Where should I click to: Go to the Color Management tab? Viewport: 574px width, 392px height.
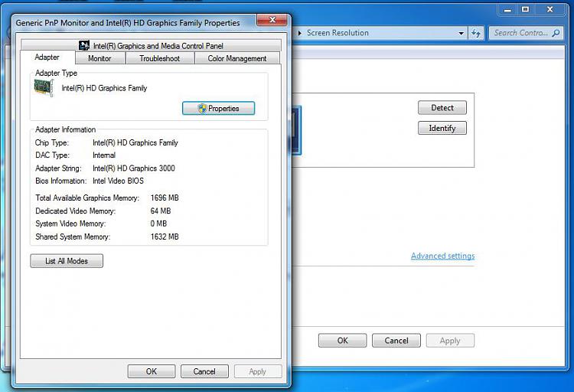pos(237,59)
